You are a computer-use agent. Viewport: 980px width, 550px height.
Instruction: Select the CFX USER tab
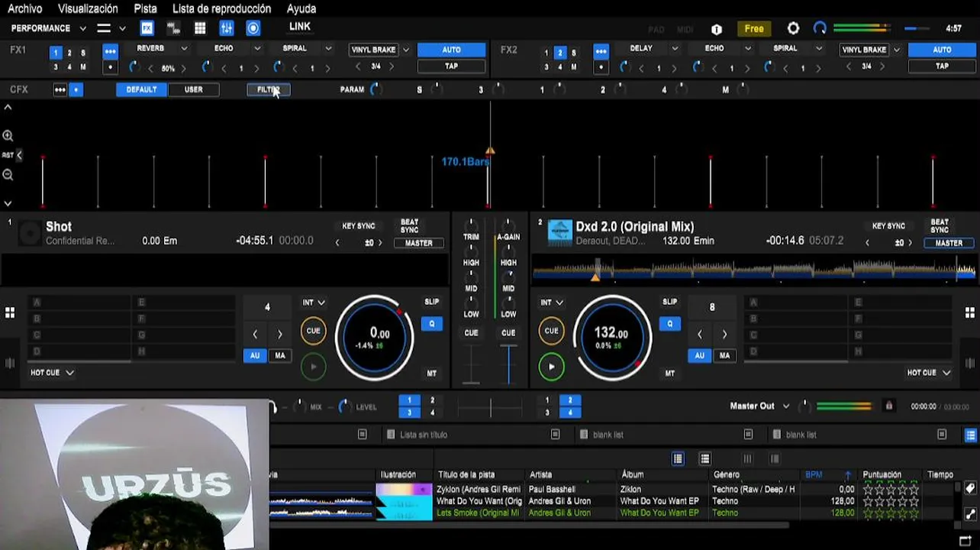(193, 89)
